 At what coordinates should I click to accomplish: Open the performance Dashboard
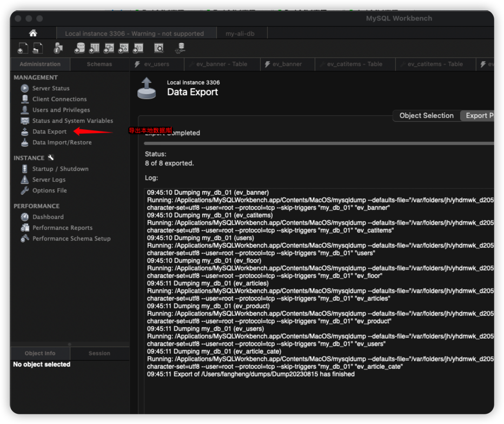pyautogui.click(x=48, y=217)
